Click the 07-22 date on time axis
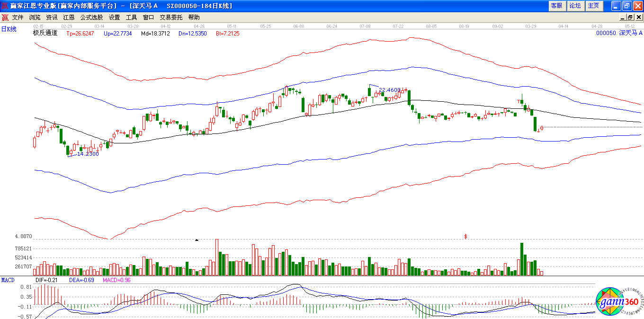644x319 pixels. point(398,26)
